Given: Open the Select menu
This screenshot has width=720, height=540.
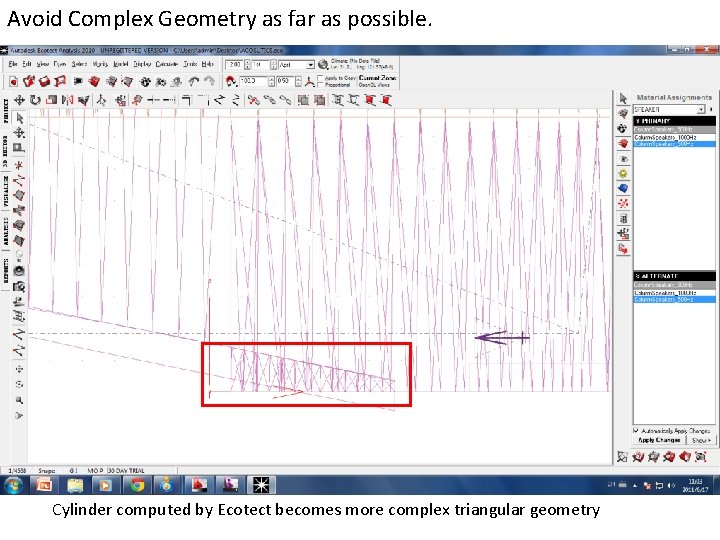Looking at the screenshot, I should coord(79,64).
